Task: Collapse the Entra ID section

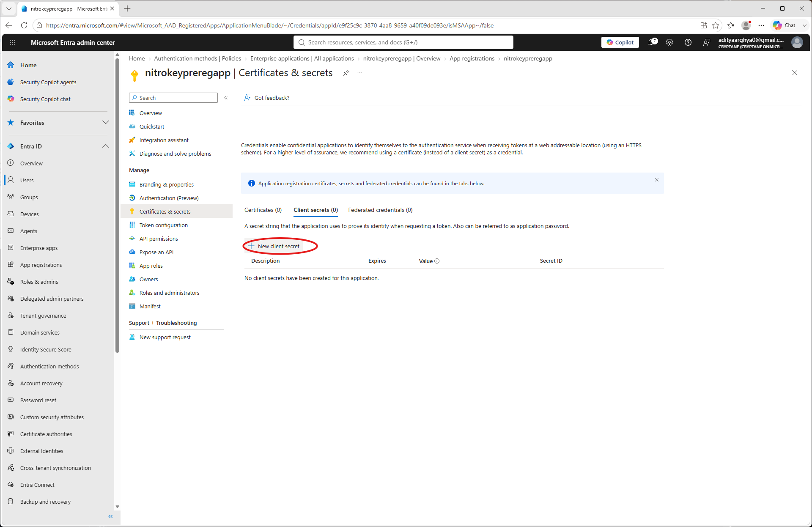Action: (x=106, y=146)
